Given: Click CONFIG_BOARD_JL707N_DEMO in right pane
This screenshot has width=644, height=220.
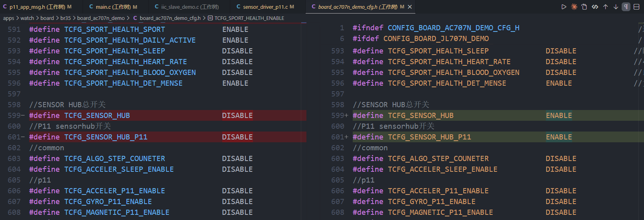Looking at the screenshot, I should (x=436, y=39).
